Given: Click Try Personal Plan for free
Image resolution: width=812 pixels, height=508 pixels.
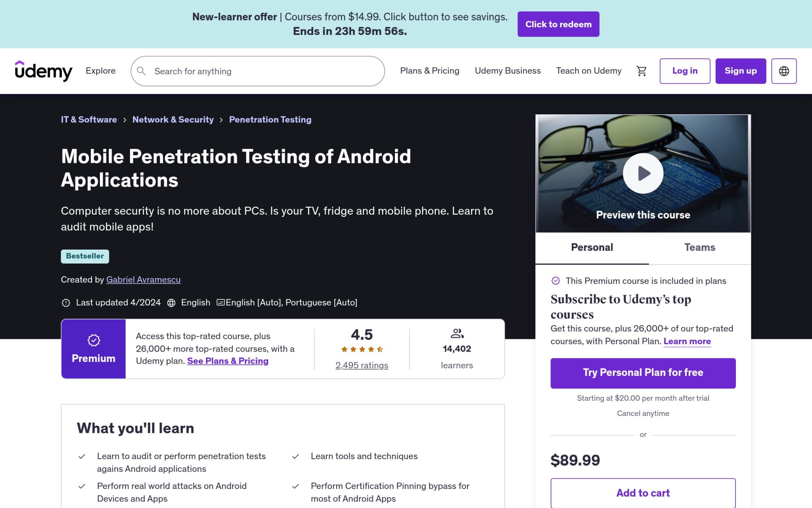Looking at the screenshot, I should 643,373.
